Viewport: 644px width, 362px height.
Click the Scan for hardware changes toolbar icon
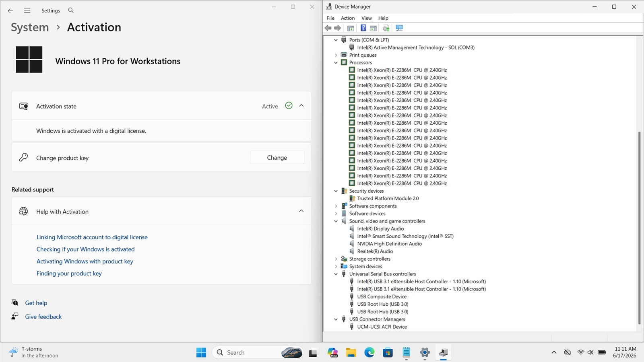pyautogui.click(x=399, y=28)
